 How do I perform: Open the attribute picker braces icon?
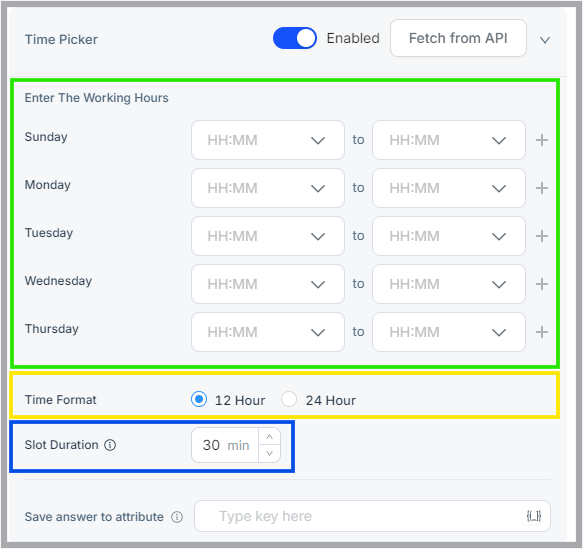[534, 516]
